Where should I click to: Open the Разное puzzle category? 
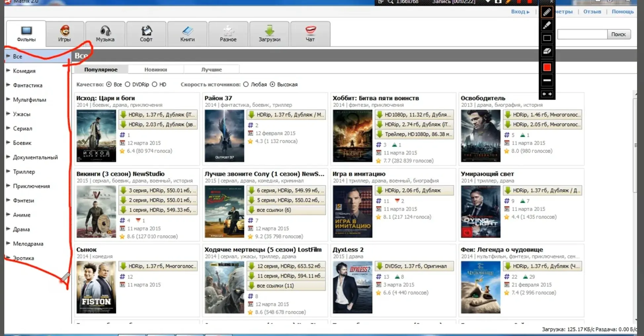(x=228, y=34)
